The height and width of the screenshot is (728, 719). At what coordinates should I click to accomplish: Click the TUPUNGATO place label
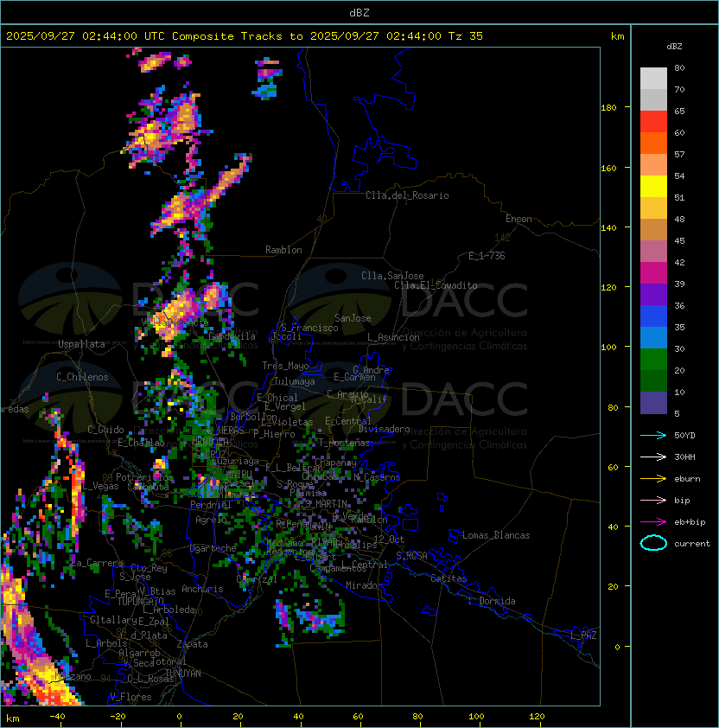[141, 601]
